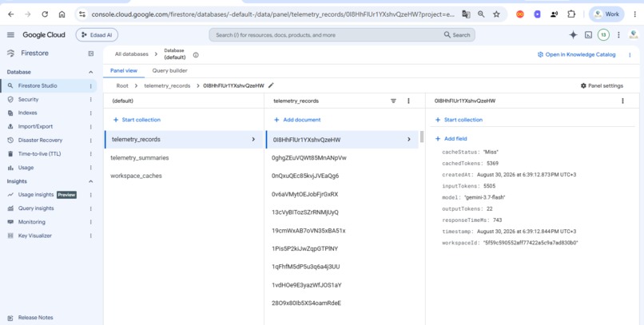
Task: Click Add field for the document
Action: click(x=451, y=139)
